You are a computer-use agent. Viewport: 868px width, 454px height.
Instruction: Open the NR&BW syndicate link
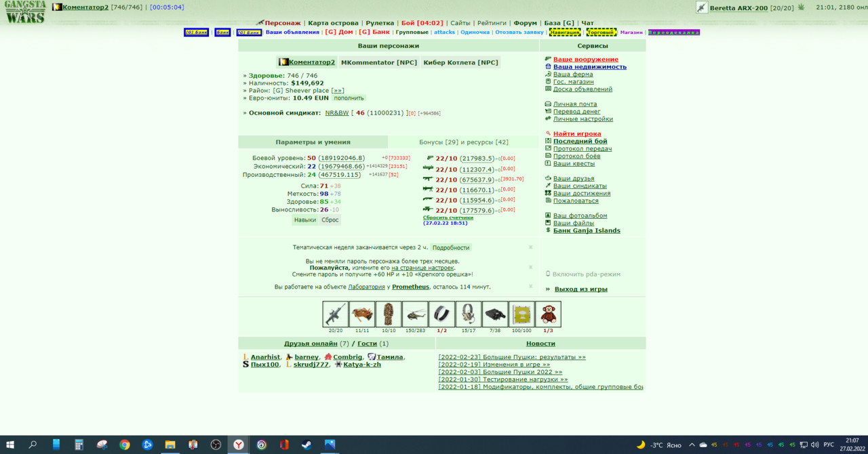pyautogui.click(x=336, y=112)
